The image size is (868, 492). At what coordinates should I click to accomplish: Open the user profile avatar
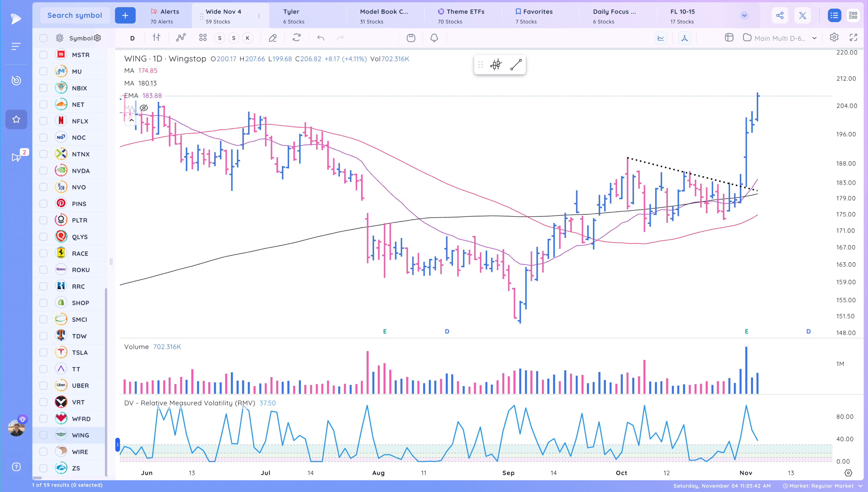(16, 428)
